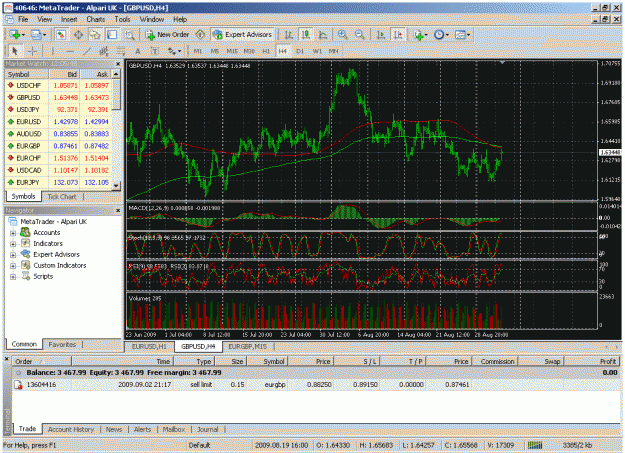The height and width of the screenshot is (453, 625).
Task: Select the EURGBP row in Market Watch
Action: click(x=59, y=146)
